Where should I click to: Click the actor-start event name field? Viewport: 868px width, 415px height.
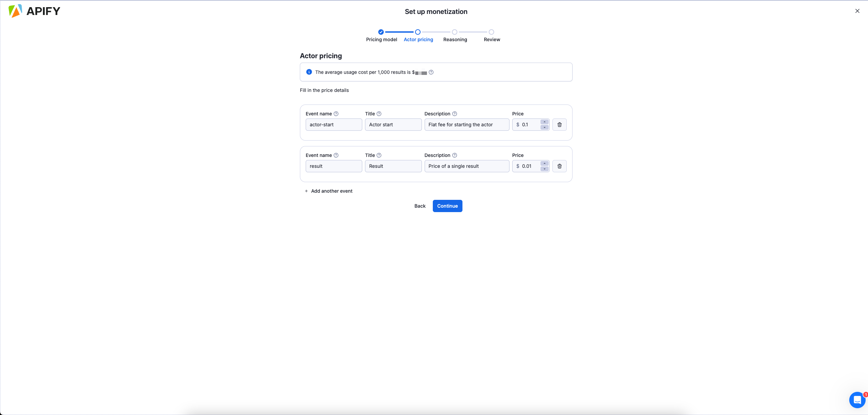click(x=334, y=125)
